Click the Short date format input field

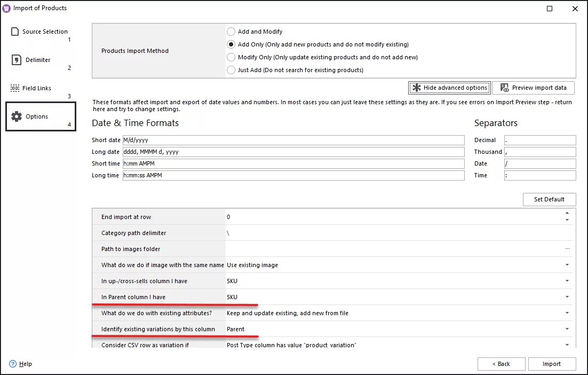[x=293, y=140]
